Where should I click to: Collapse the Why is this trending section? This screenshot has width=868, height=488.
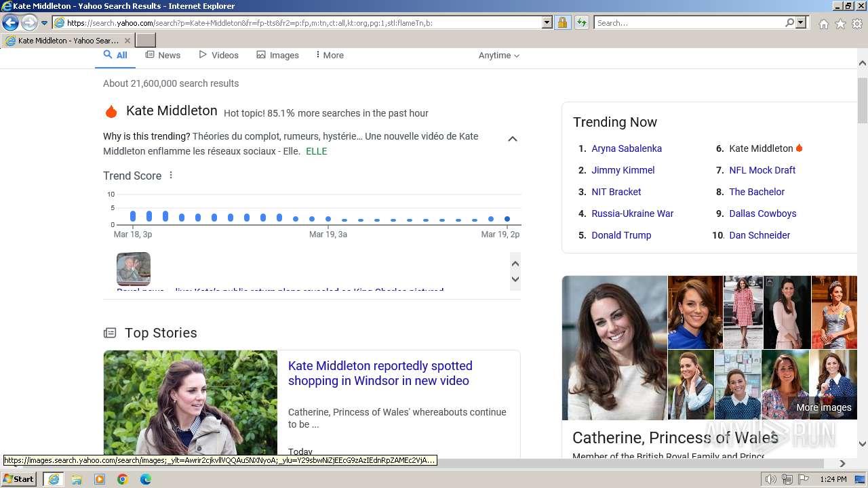513,139
